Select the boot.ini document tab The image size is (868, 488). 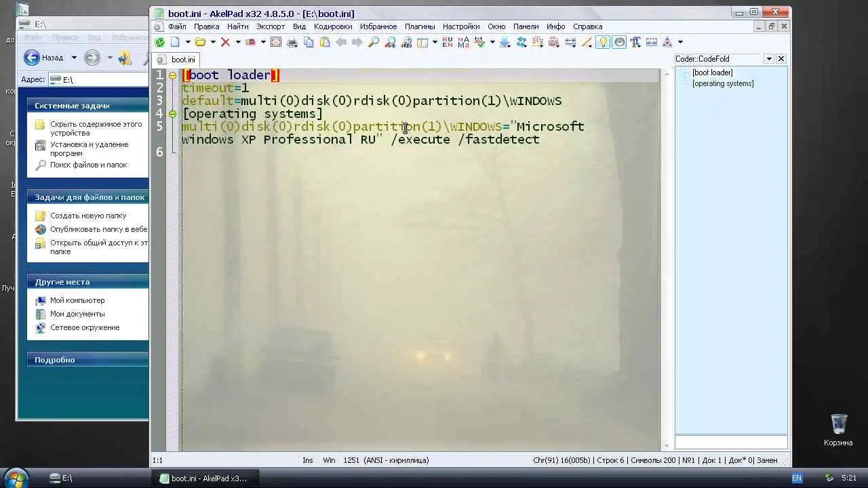click(177, 60)
